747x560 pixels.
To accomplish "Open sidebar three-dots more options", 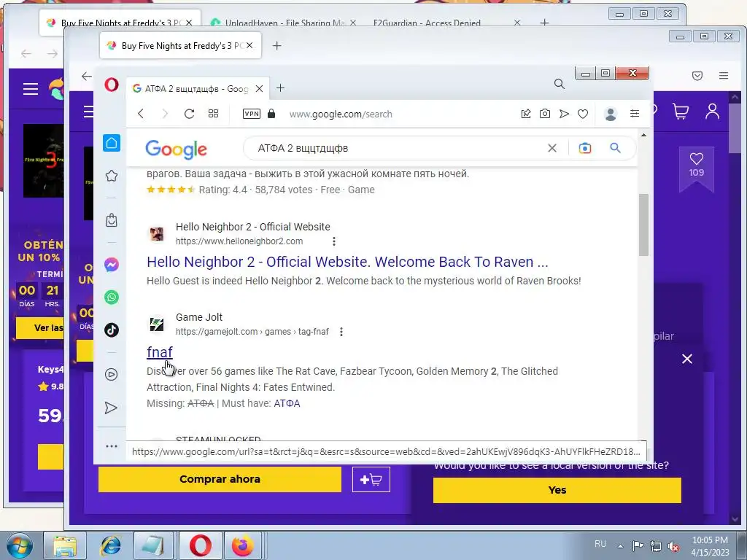I will [112, 446].
